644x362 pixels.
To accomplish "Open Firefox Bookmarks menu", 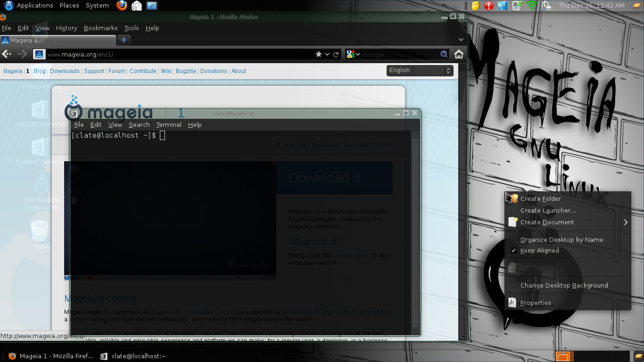I will coord(100,28).
